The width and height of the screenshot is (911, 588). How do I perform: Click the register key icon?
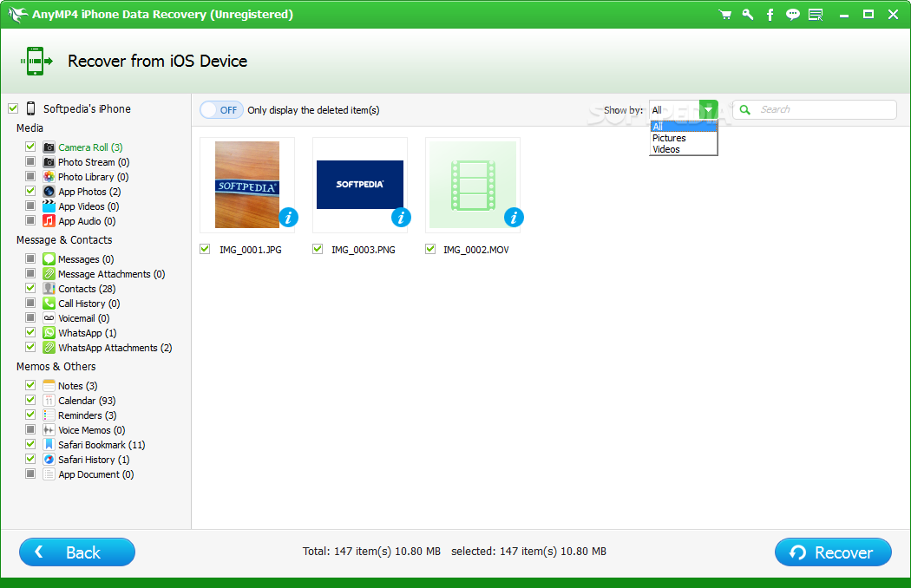[x=748, y=15]
